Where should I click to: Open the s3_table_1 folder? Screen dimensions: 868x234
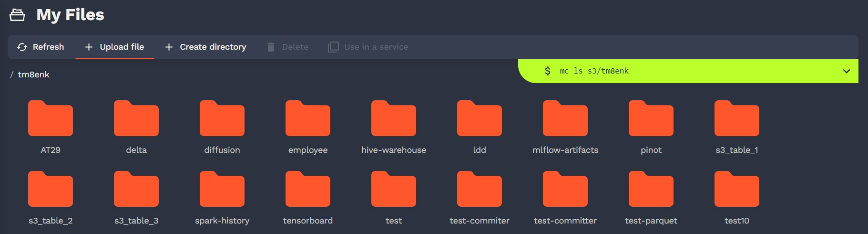pyautogui.click(x=737, y=119)
